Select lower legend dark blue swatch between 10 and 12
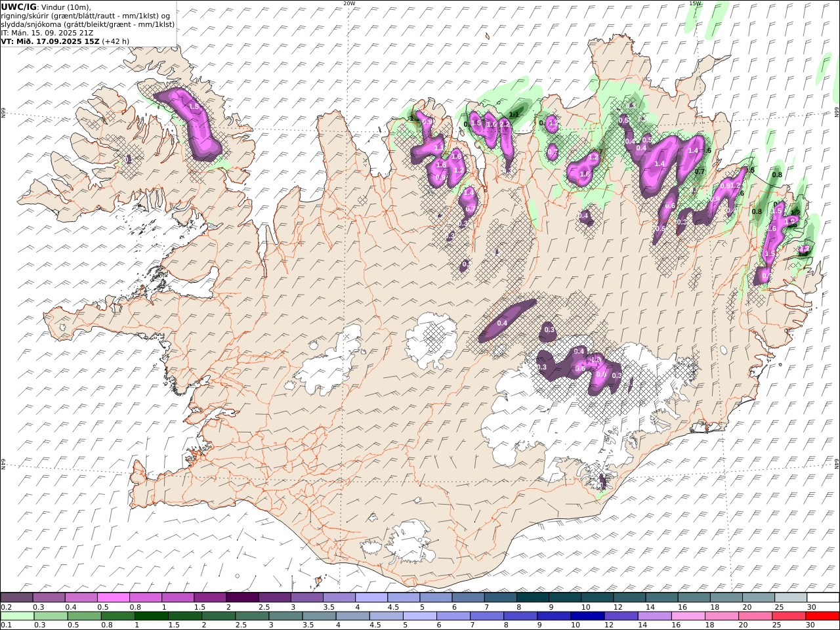Viewport: 840px width, 630px height. click(x=587, y=616)
